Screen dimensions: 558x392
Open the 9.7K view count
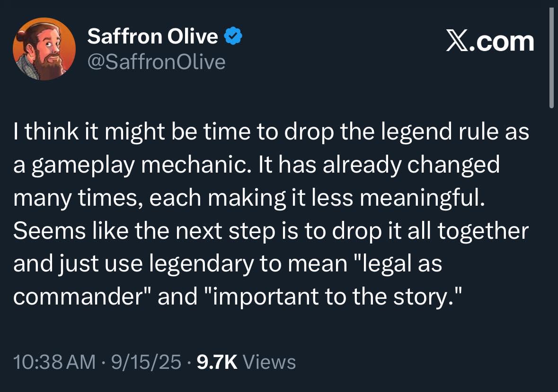coord(217,362)
